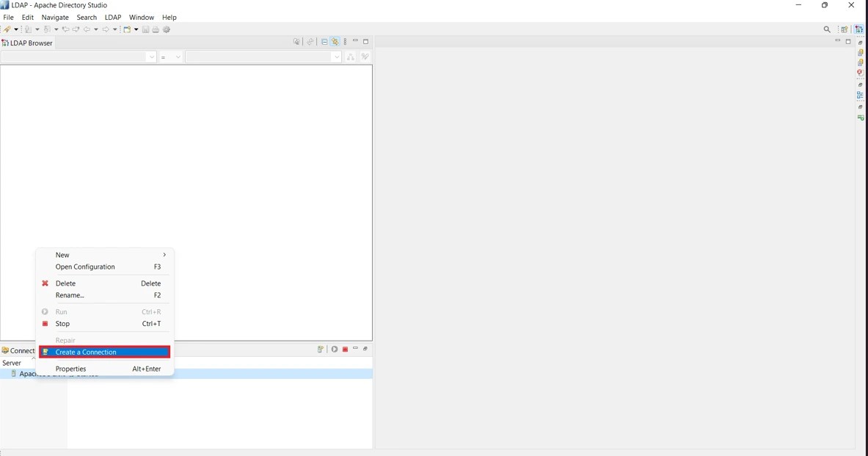Click the Refresh icon in LDAP Browser header
This screenshot has height=456, width=868.
coord(310,42)
